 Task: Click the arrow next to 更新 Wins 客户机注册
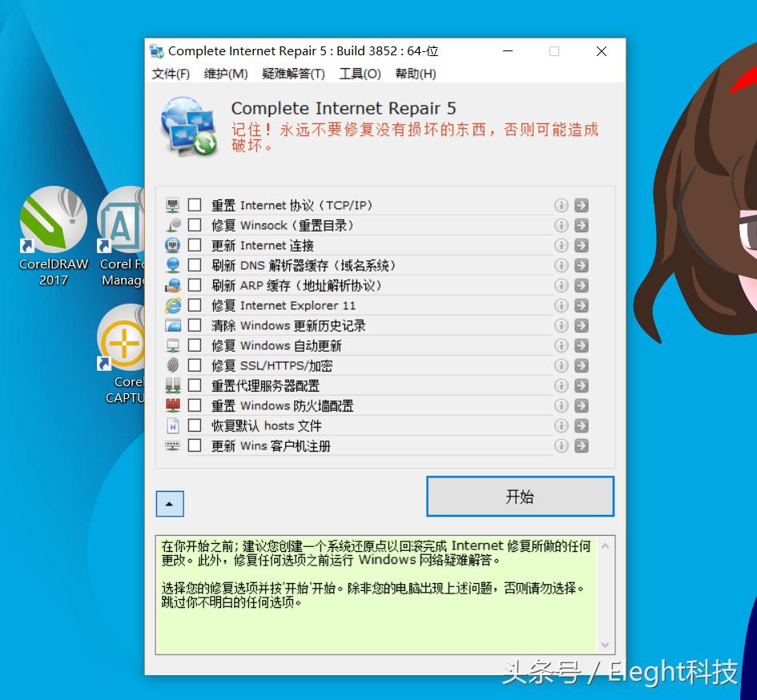pyautogui.click(x=581, y=445)
